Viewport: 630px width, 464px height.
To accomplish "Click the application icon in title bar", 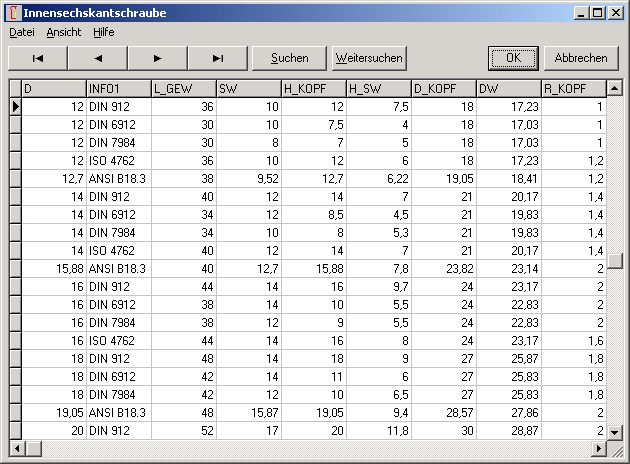I will (12, 13).
